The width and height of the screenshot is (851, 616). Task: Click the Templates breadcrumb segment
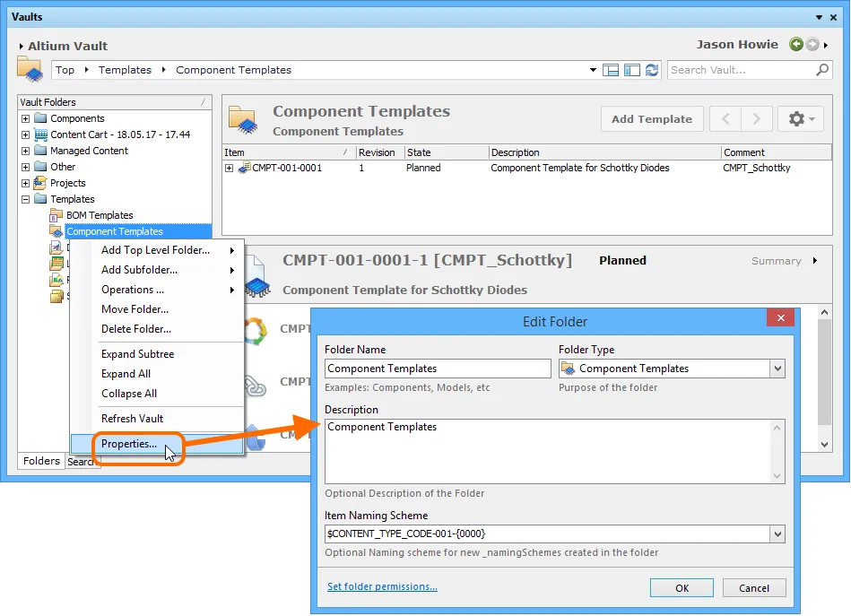(x=125, y=70)
